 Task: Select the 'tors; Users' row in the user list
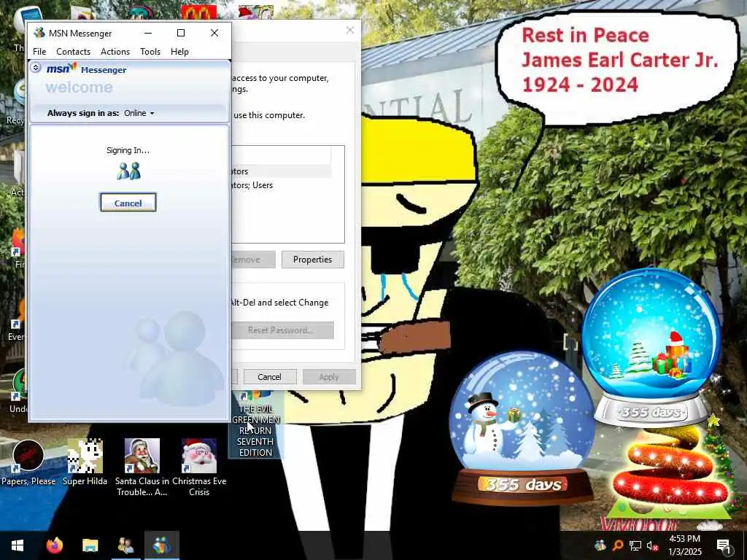(x=281, y=184)
